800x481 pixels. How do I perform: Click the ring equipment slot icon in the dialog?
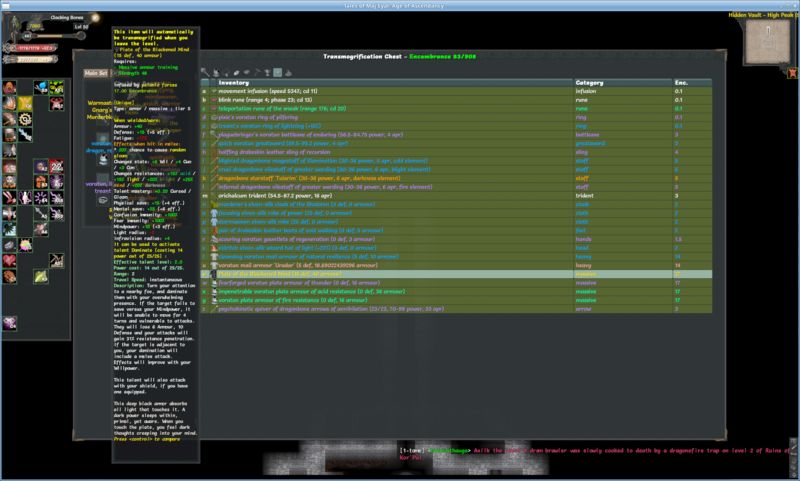tap(104, 200)
